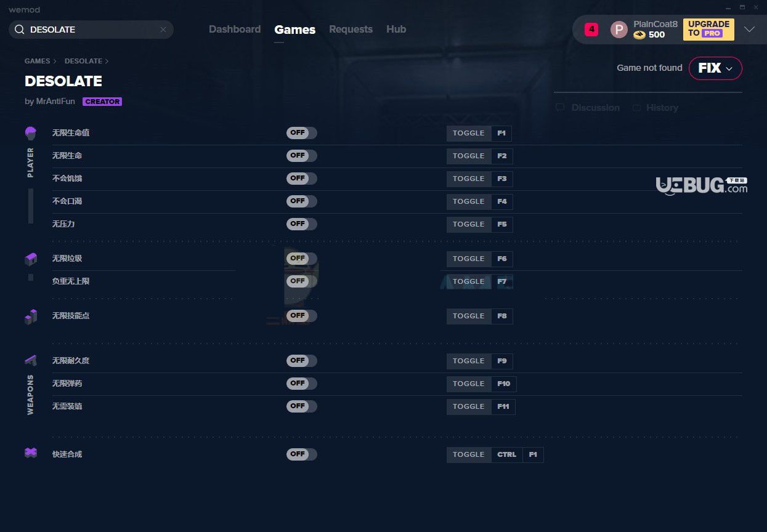
Task: Toggle the 无限生命值 cheat switch
Action: (x=302, y=133)
